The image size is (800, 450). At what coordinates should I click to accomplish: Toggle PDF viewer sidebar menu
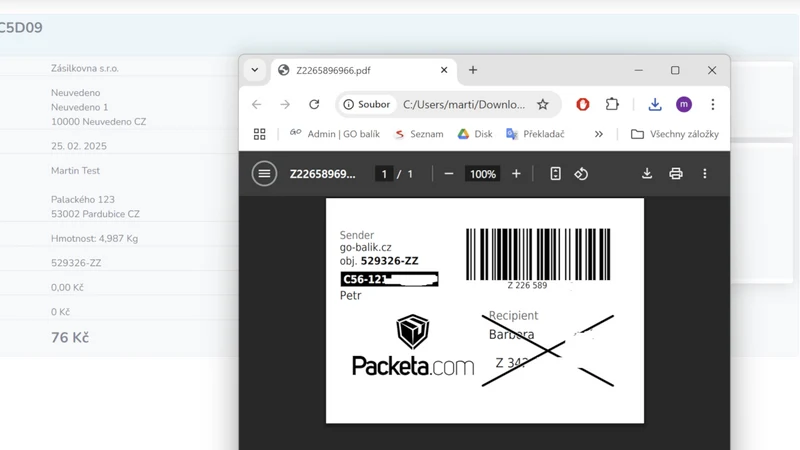click(x=264, y=174)
